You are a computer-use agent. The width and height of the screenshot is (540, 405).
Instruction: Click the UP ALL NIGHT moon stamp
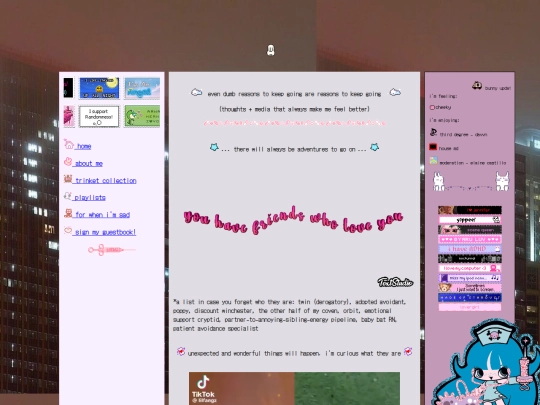(99, 88)
